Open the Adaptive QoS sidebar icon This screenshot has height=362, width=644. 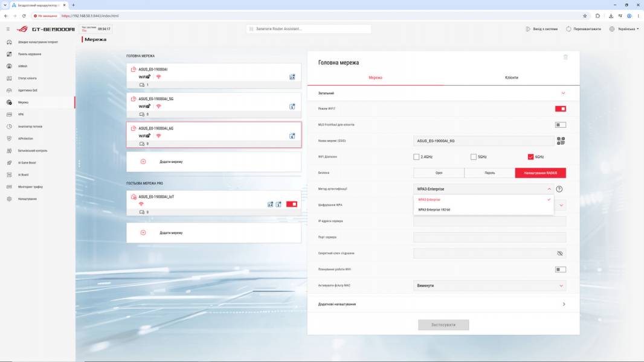pos(9,90)
